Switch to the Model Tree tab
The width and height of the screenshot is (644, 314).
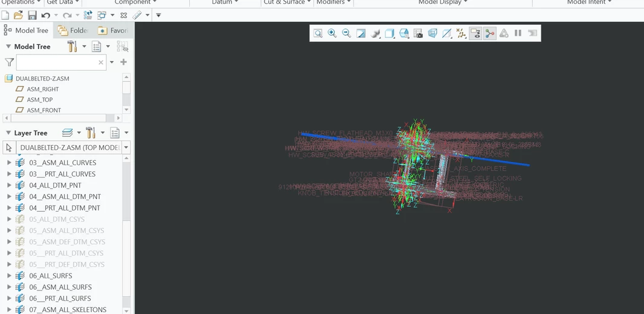(x=27, y=30)
